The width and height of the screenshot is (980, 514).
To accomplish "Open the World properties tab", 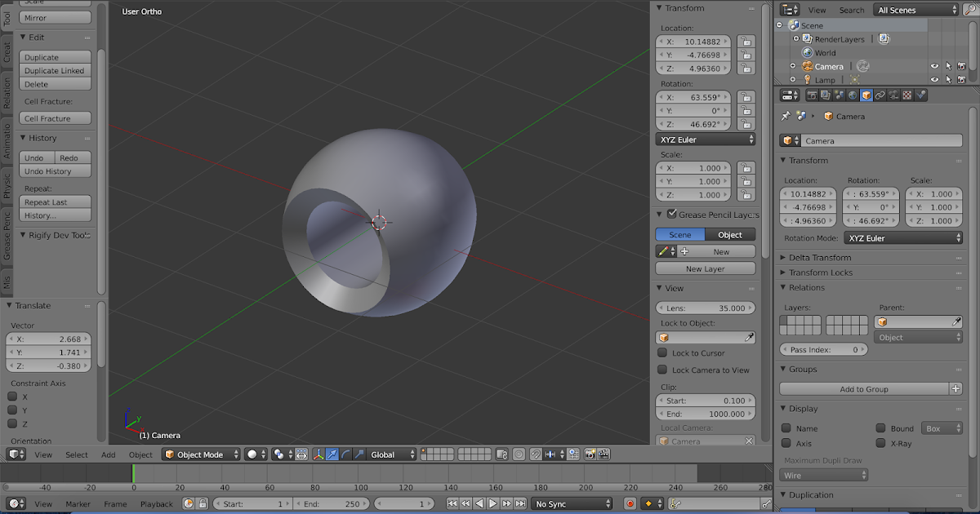I will [853, 95].
